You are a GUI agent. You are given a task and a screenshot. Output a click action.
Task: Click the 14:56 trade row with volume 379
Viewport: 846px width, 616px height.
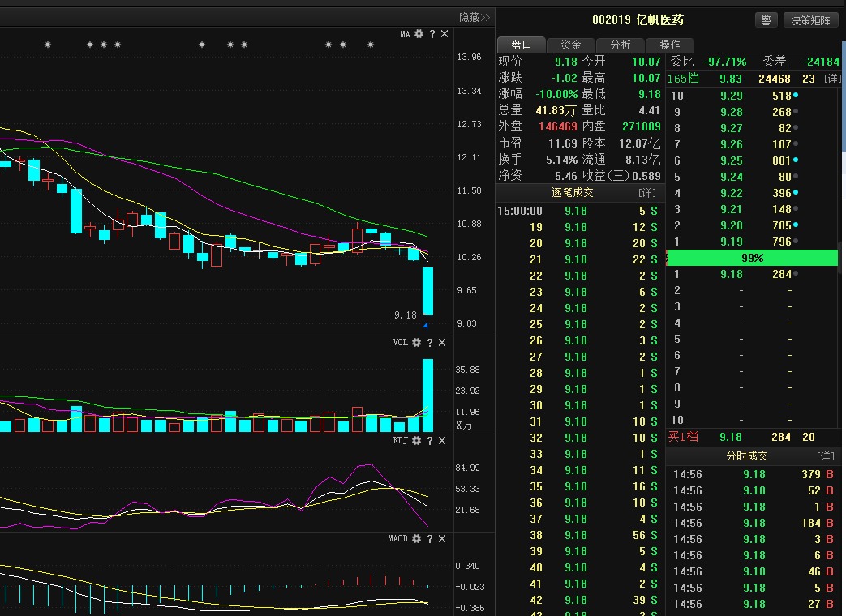point(754,475)
